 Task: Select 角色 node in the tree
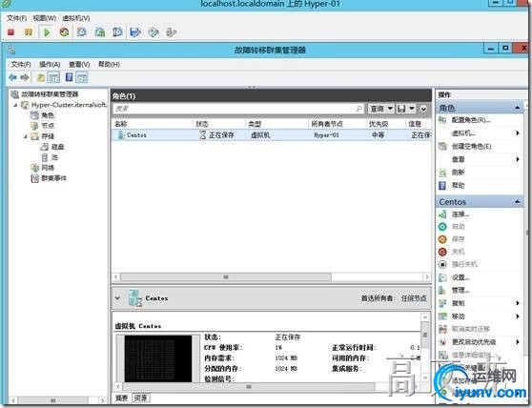48,115
